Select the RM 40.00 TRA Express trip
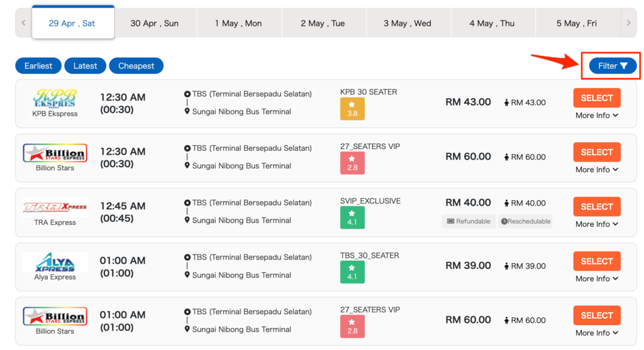 coord(596,207)
